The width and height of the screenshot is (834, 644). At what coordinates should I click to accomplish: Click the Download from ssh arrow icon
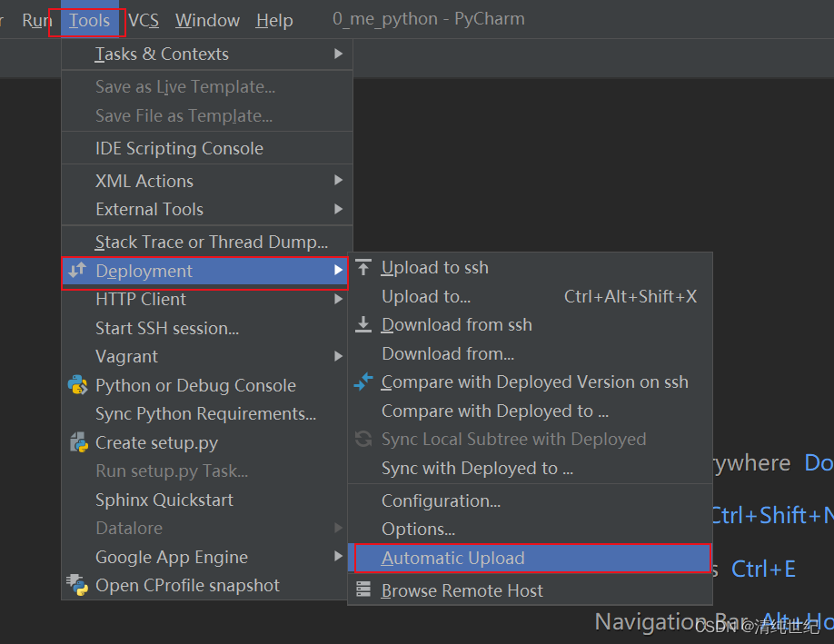pyautogui.click(x=363, y=324)
